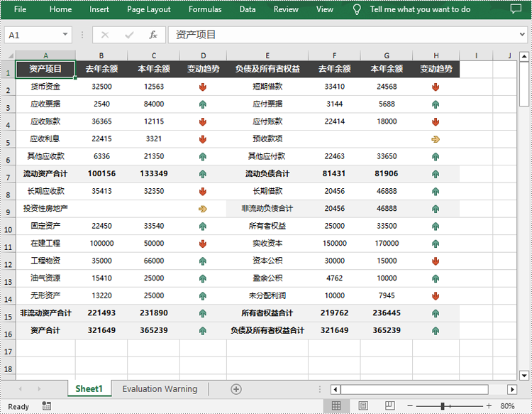Click the Cancel X icon in formula bar
The width and height of the screenshot is (532, 414).
105,35
